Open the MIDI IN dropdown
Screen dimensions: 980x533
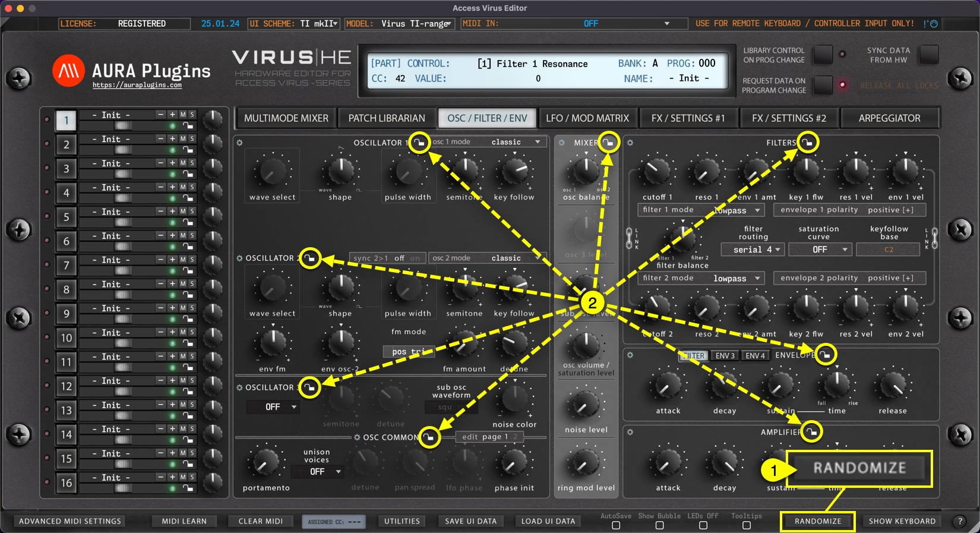click(x=666, y=24)
